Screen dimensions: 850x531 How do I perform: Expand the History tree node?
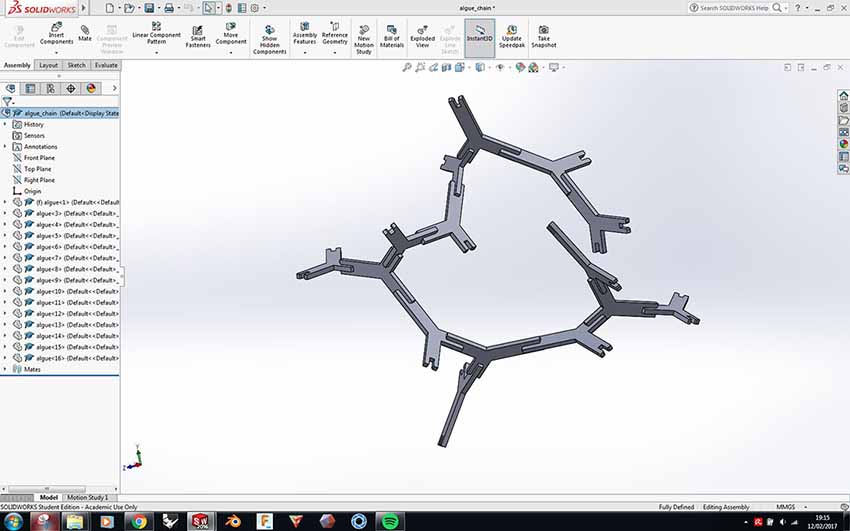pos(5,124)
